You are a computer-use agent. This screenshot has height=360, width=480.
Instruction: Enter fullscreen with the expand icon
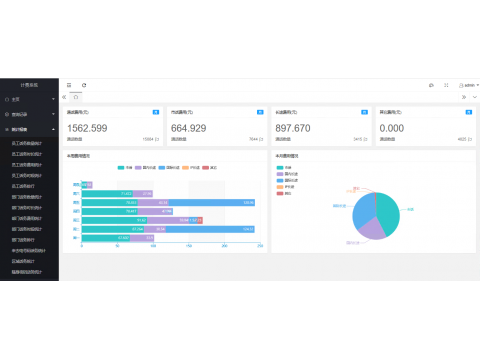[446, 85]
